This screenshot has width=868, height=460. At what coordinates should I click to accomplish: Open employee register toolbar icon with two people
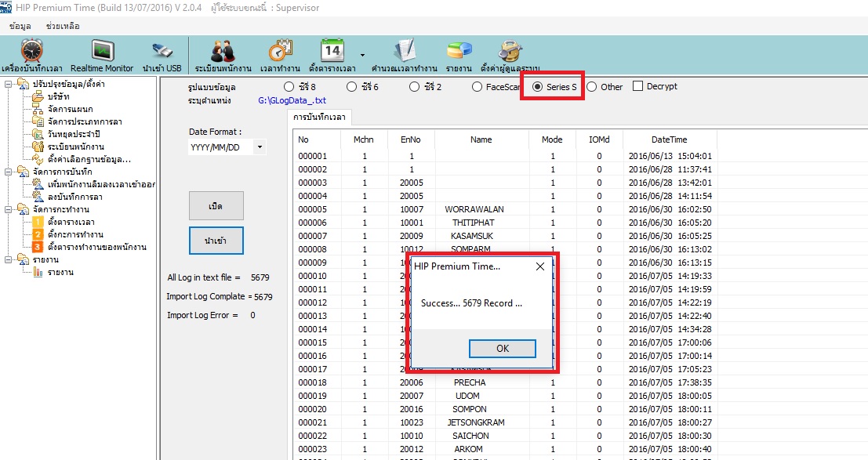point(223,56)
